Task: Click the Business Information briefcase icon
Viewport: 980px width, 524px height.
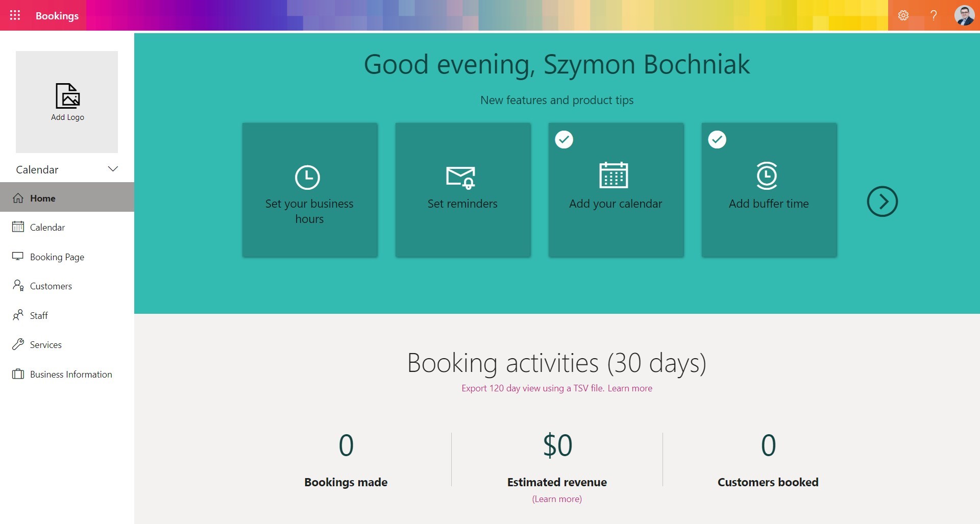Action: coord(18,374)
